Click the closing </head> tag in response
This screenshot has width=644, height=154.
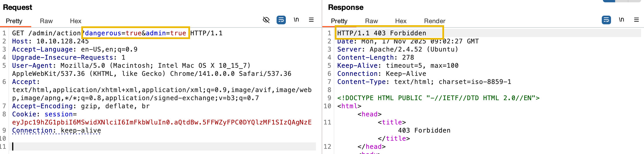coord(371,146)
